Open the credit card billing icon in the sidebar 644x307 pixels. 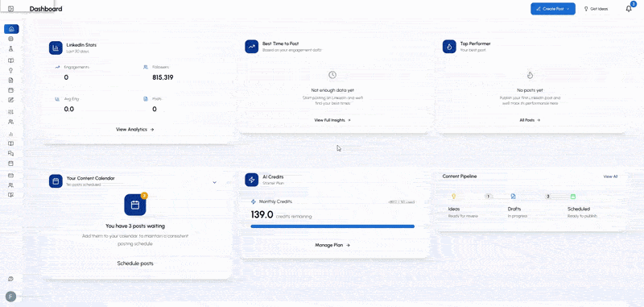(11, 176)
